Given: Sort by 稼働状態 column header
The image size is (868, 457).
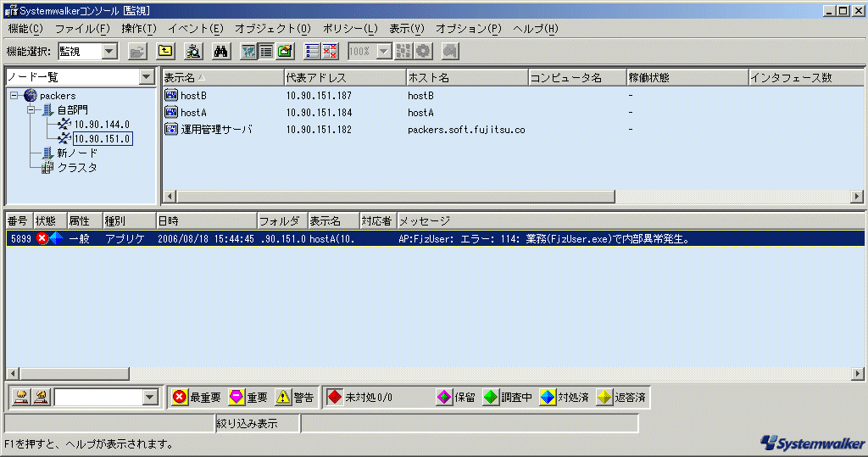Looking at the screenshot, I should (x=687, y=77).
